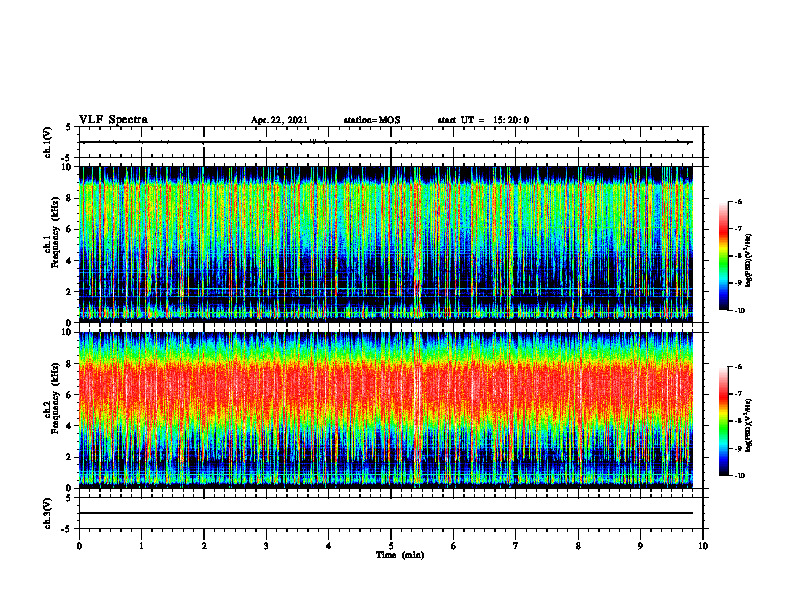Click the "8" kHz tick on ch.2 axis
The image size is (792, 612).
click(70, 364)
